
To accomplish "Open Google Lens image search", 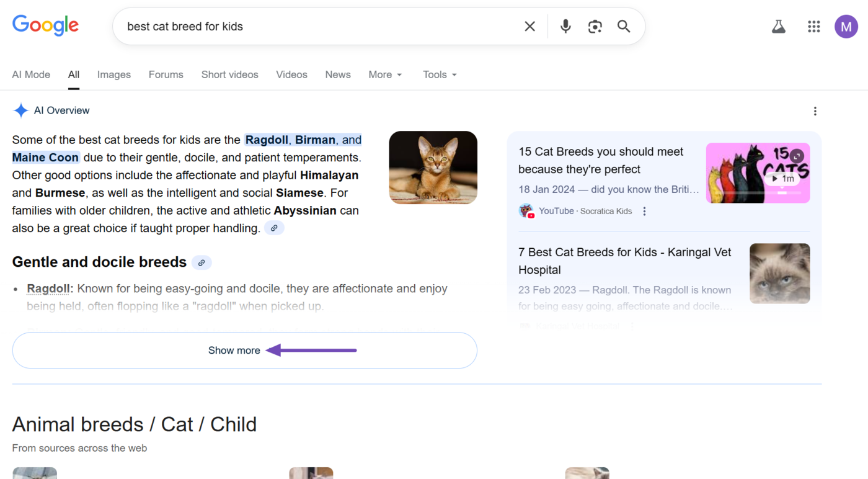I will tap(595, 26).
